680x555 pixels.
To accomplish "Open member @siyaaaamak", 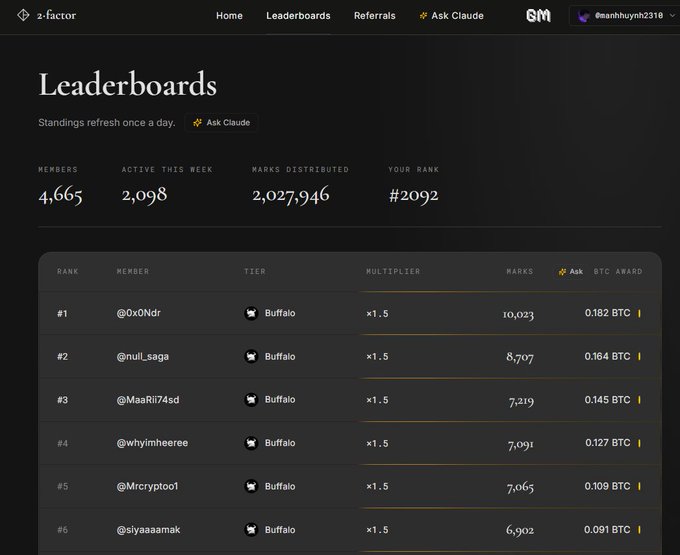I will pyautogui.click(x=148, y=529).
